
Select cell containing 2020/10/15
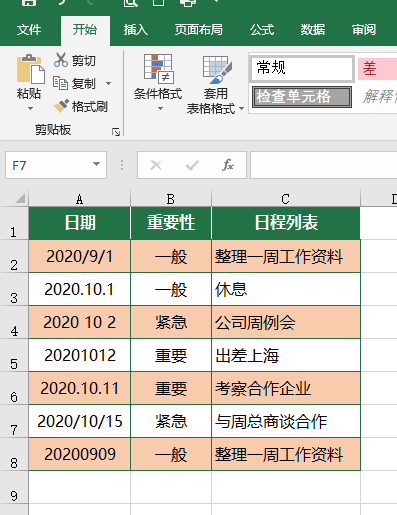click(x=79, y=421)
